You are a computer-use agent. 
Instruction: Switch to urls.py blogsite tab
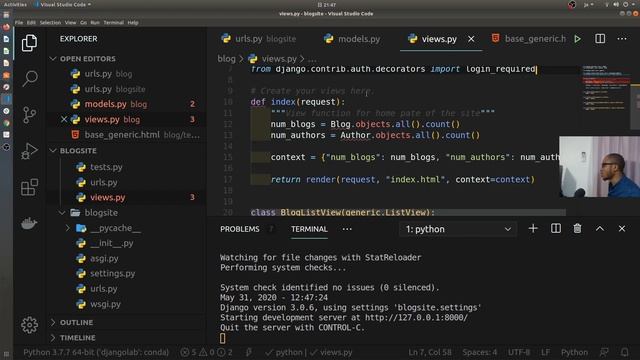(258, 39)
